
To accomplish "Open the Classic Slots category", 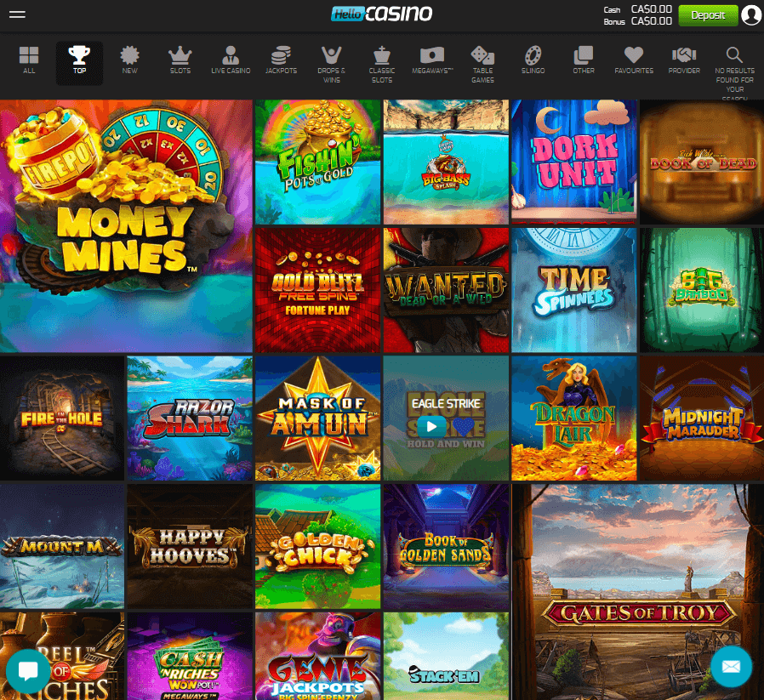I will pyautogui.click(x=382, y=65).
